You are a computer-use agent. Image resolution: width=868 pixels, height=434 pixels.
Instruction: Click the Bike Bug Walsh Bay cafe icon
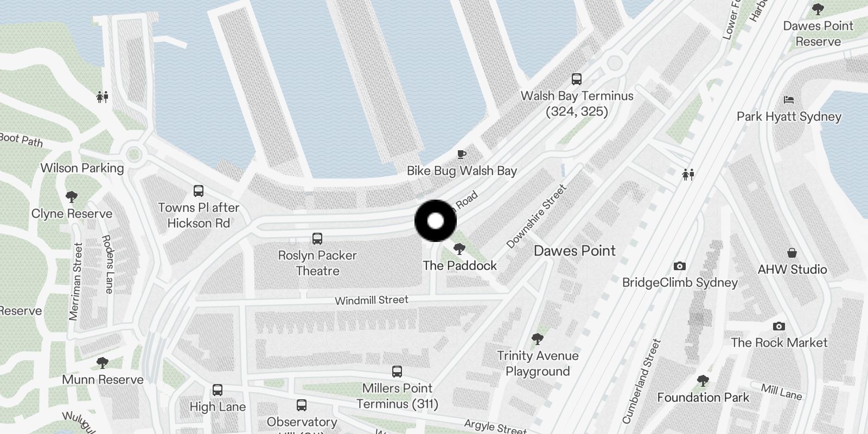click(461, 155)
